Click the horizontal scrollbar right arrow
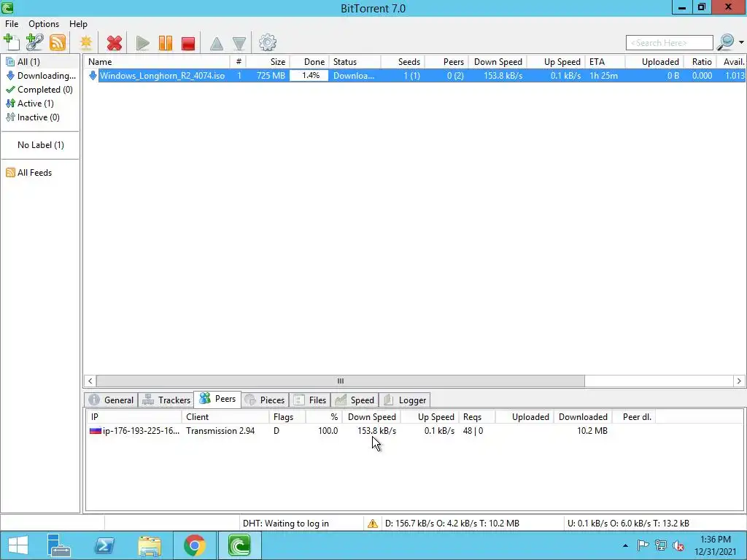 [739, 381]
